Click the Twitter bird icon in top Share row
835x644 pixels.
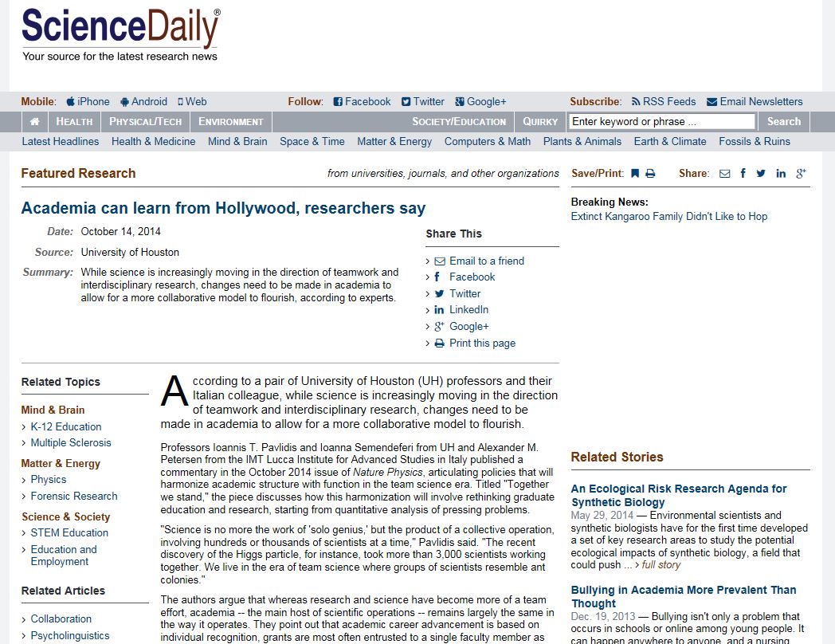[x=761, y=173]
